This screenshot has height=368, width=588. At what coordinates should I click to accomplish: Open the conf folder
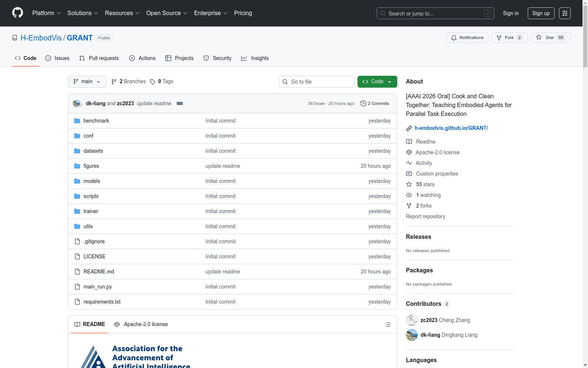tap(89, 136)
